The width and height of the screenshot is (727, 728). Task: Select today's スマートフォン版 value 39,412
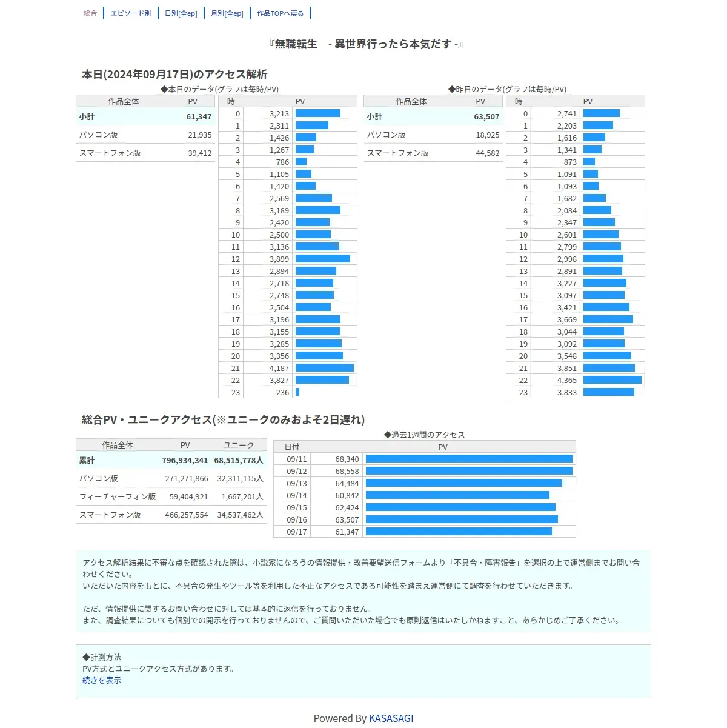tap(200, 153)
